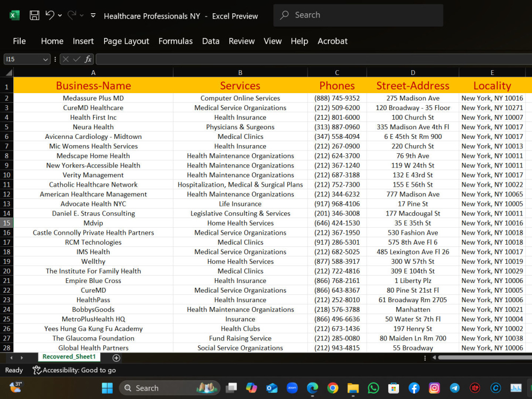
Task: Click the taskbar Search box
Action: [x=170, y=388]
